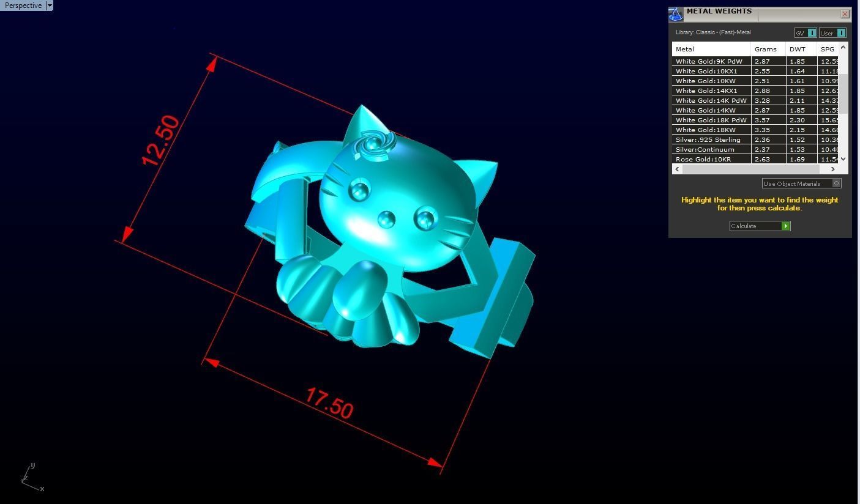Select Silver:.925 Sterling row
This screenshot has width=860, height=504.
(x=755, y=139)
